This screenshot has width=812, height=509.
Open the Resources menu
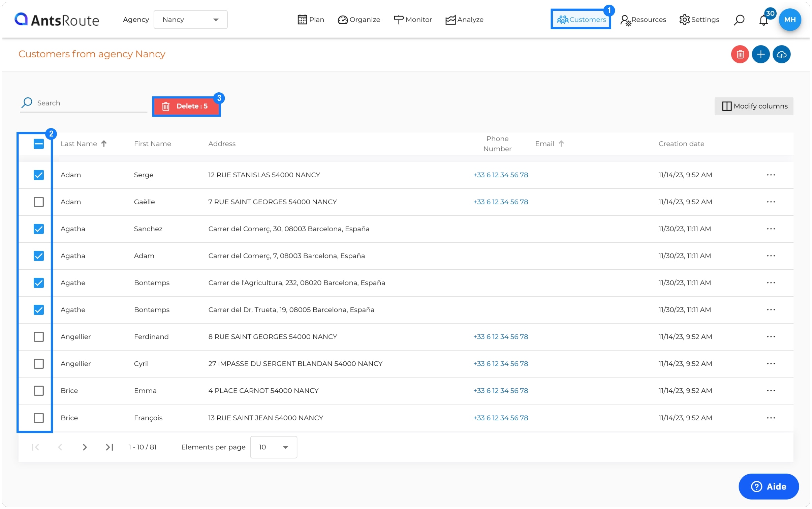(x=643, y=20)
